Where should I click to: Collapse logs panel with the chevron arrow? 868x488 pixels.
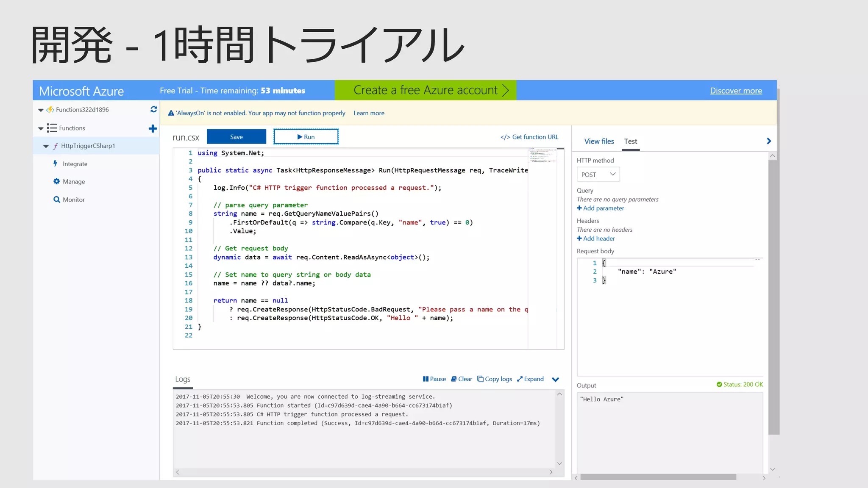(x=556, y=380)
